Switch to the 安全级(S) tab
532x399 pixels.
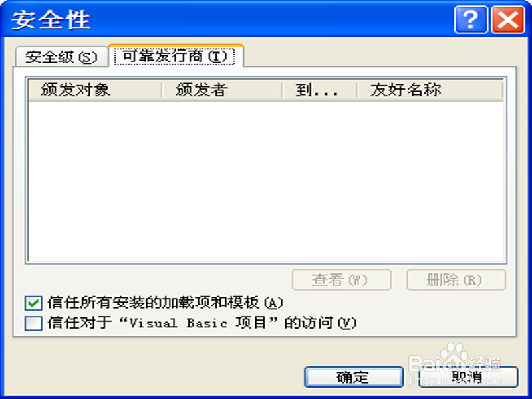[x=61, y=57]
